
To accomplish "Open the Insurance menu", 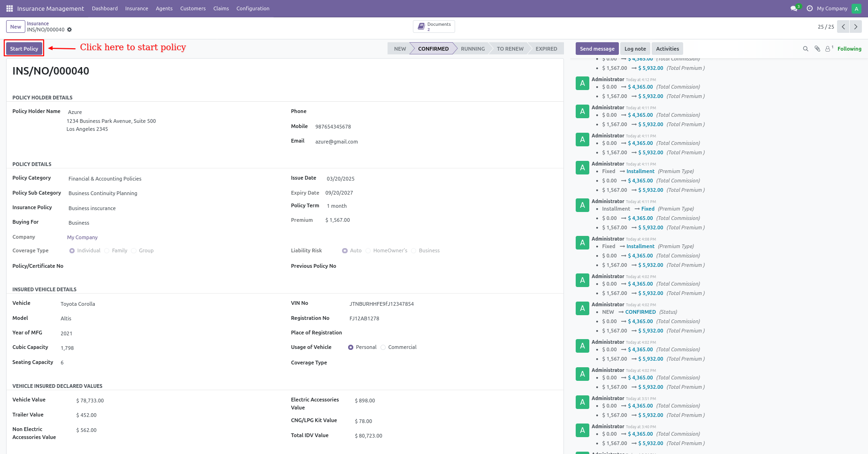I will tap(137, 8).
